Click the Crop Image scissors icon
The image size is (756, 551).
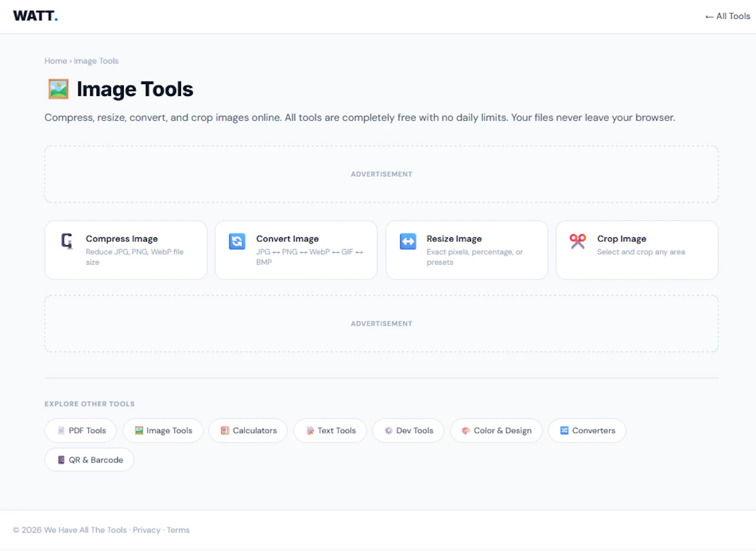coord(577,241)
